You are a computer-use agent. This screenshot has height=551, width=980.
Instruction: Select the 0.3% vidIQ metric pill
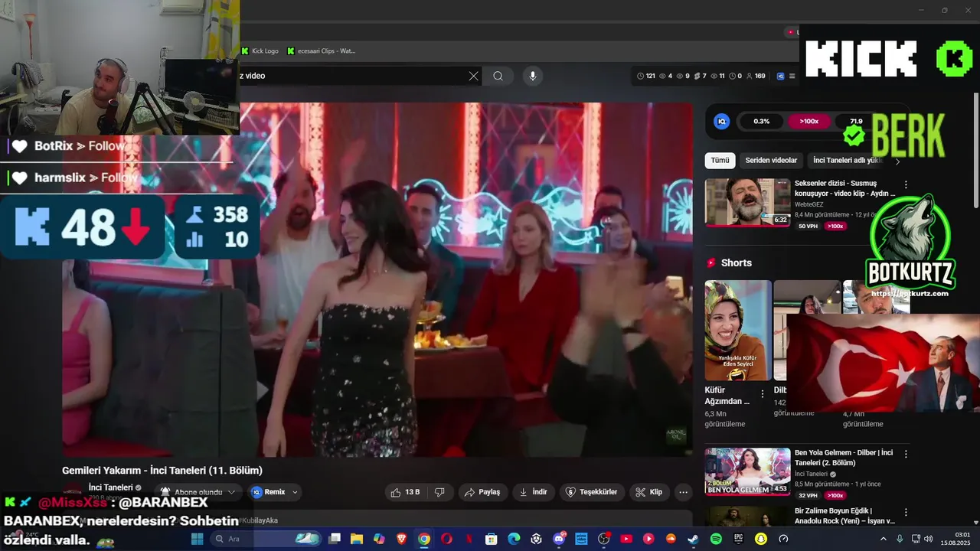pos(761,121)
